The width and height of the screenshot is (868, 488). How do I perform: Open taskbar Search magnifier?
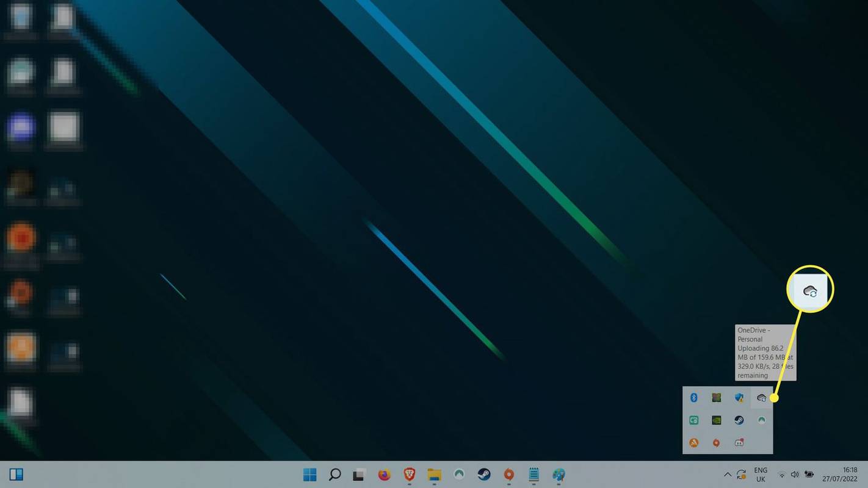tap(335, 475)
